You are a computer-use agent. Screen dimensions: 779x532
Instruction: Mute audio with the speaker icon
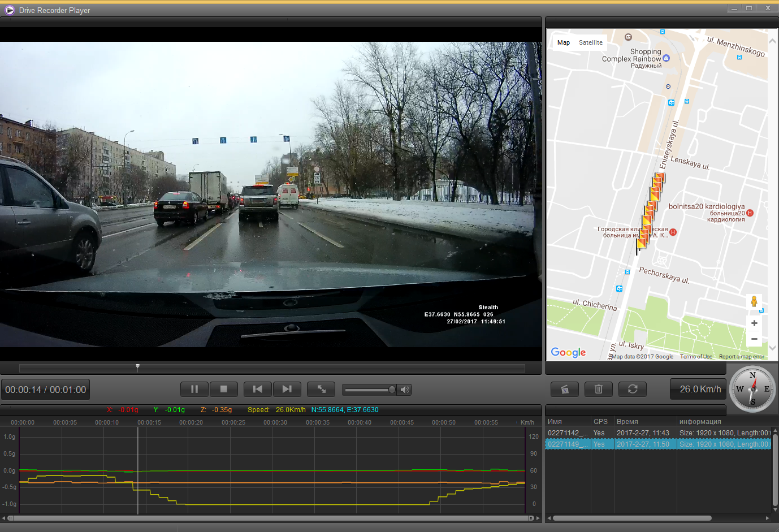(x=405, y=390)
